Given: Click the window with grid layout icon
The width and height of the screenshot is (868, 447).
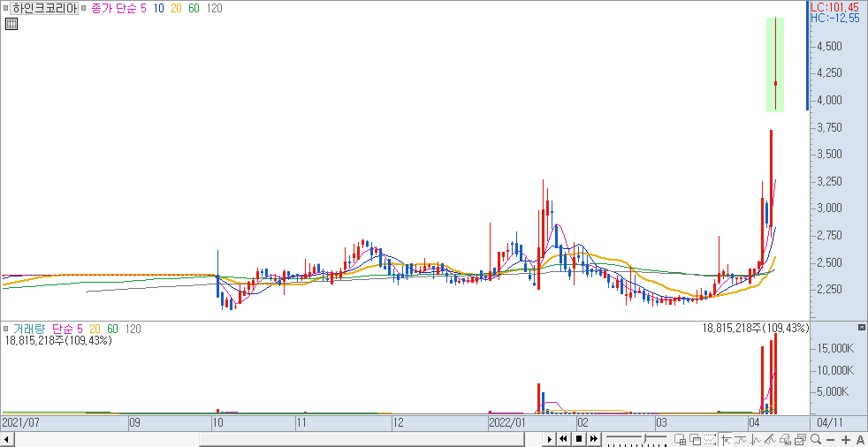Looking at the screenshot, I should 681,440.
